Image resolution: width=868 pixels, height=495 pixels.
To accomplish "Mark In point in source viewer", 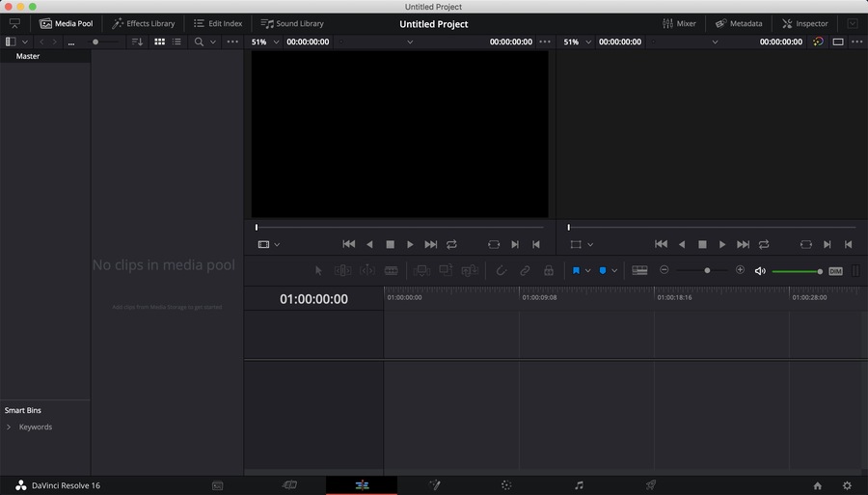I will click(x=515, y=244).
